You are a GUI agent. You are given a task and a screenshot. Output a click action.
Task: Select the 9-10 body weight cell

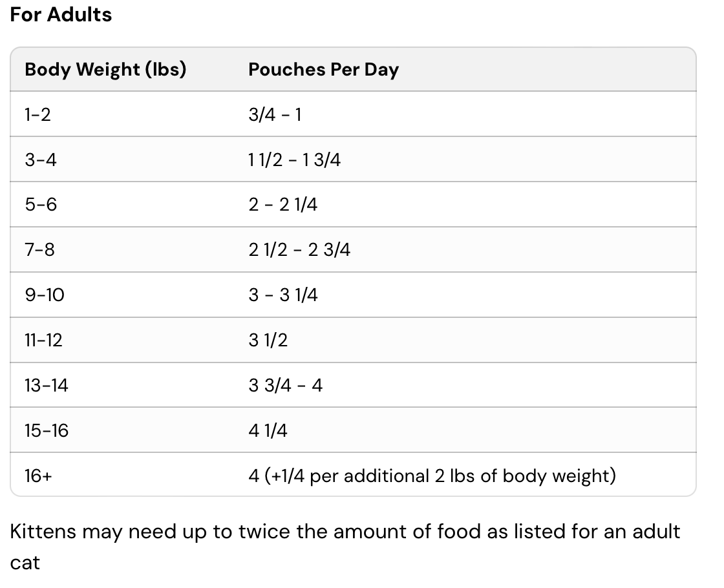pos(45,295)
